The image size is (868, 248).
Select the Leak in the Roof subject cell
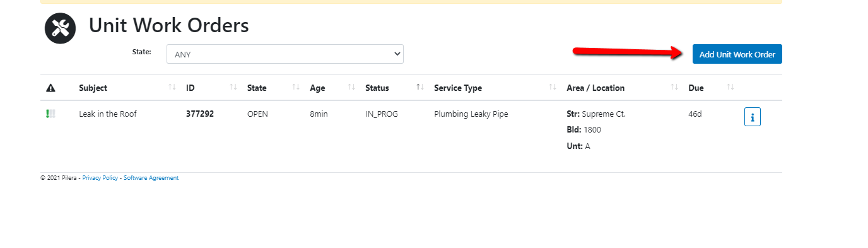pyautogui.click(x=108, y=114)
